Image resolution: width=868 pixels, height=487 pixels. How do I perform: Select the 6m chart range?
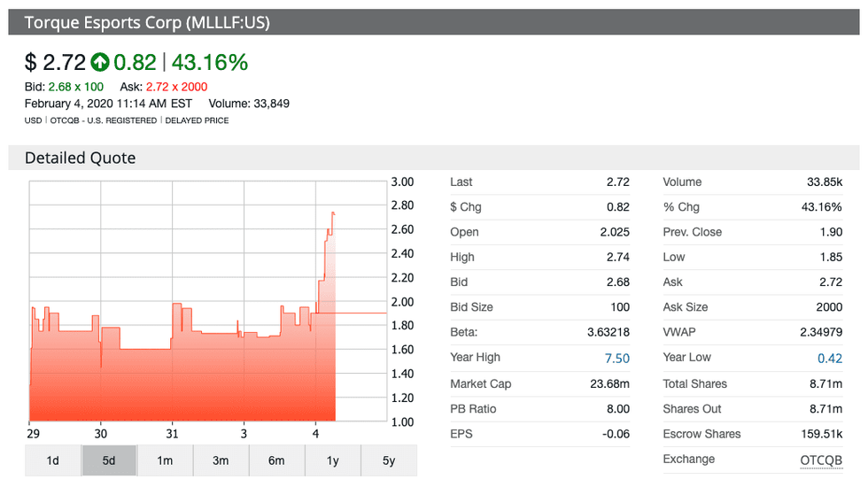[276, 460]
